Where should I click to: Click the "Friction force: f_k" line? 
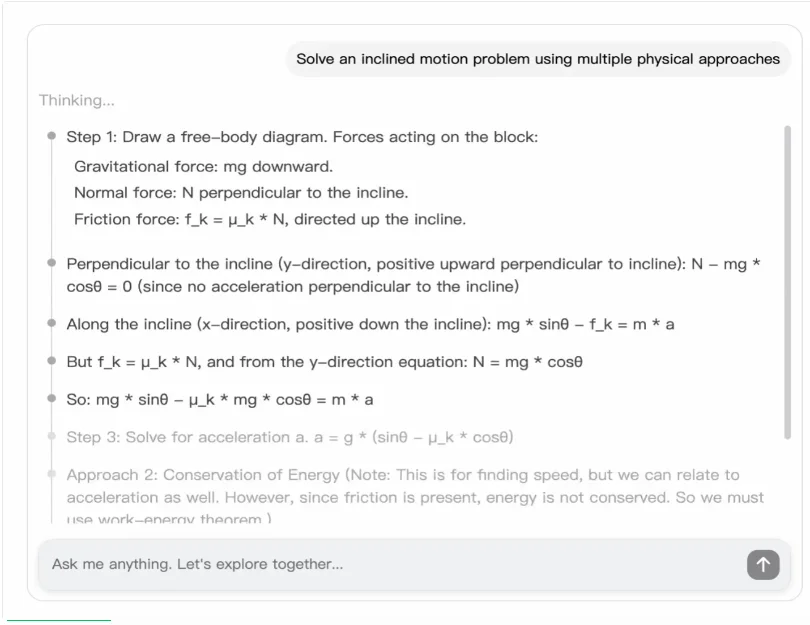pyautogui.click(x=270, y=219)
